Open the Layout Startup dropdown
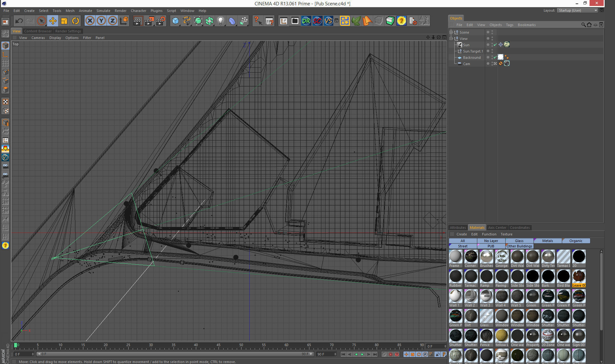This screenshot has width=615, height=364. (x=577, y=10)
